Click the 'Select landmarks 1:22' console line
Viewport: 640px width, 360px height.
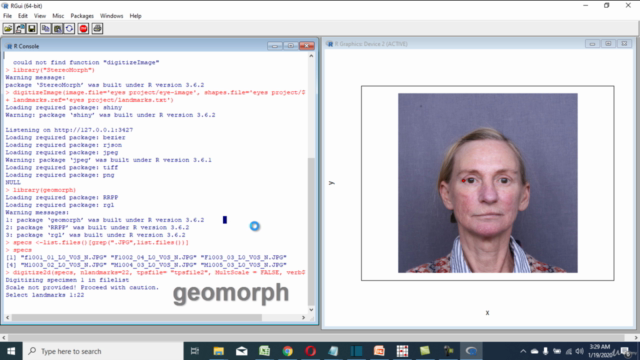pyautogui.click(x=45, y=295)
